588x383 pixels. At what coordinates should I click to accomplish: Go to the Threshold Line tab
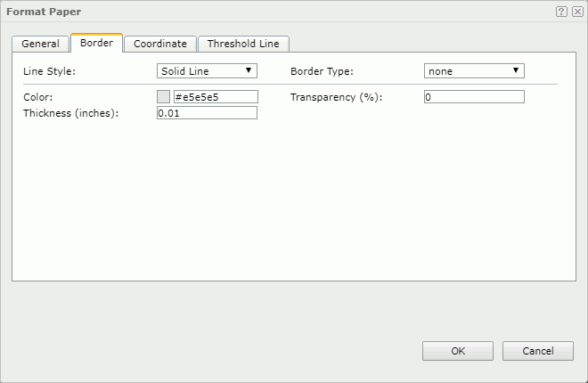243,44
